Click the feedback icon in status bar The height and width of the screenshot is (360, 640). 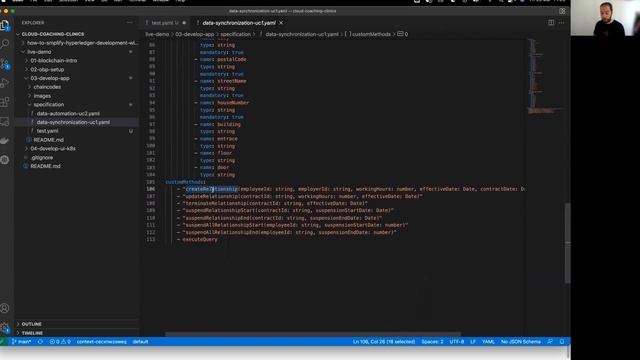(x=550, y=342)
